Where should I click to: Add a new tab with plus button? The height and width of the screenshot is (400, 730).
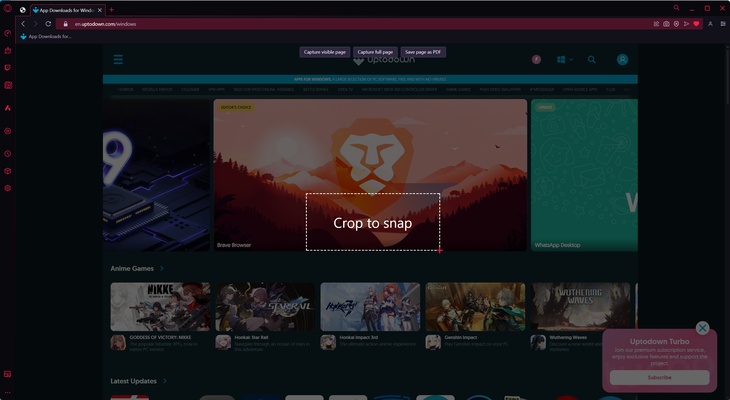111,10
